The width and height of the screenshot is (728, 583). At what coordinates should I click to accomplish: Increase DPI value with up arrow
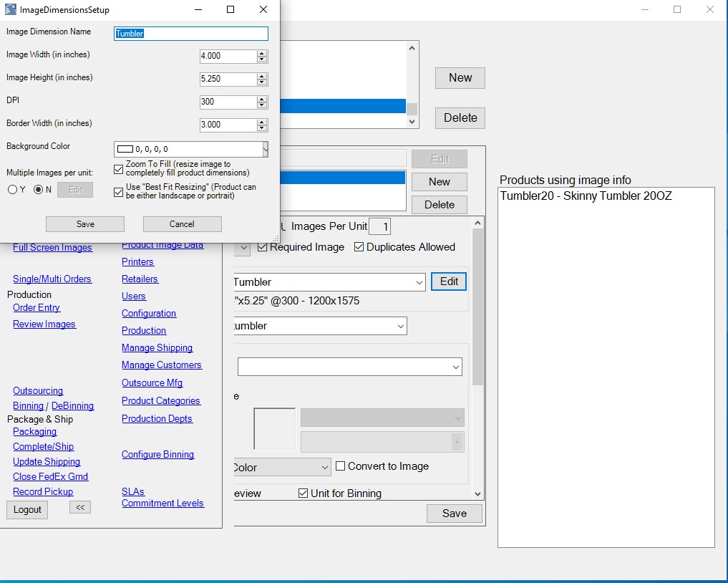point(262,99)
